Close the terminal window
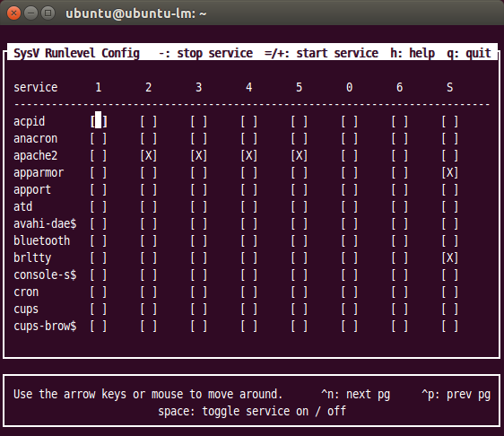 pos(13,13)
